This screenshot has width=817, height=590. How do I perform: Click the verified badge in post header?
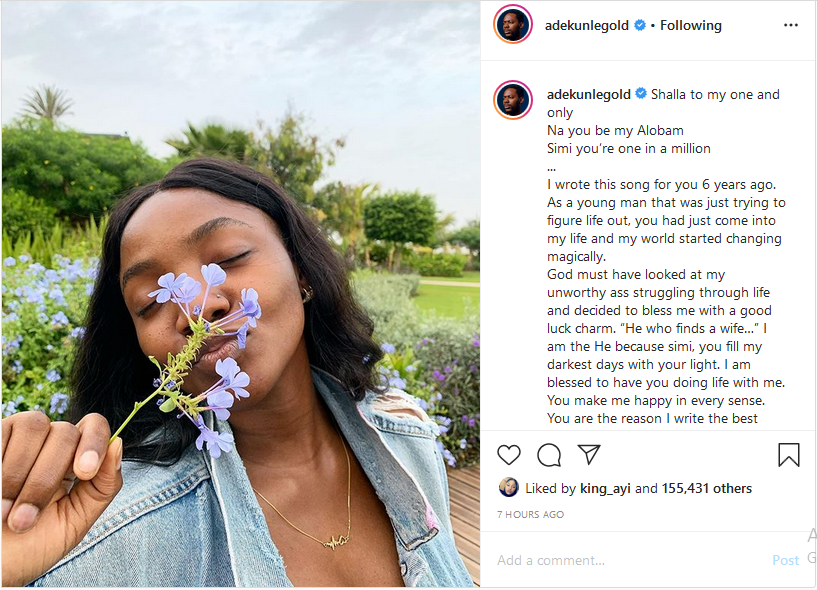(639, 25)
